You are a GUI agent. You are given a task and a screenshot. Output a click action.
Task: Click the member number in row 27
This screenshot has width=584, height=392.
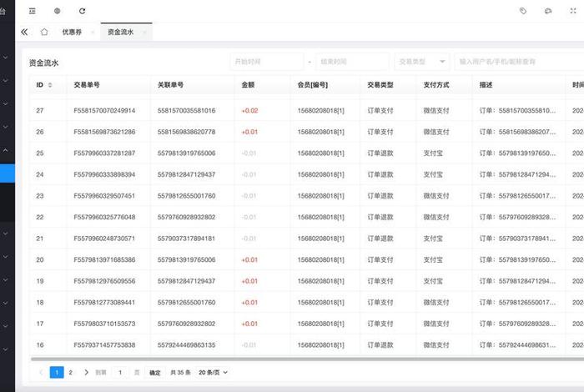(x=320, y=111)
